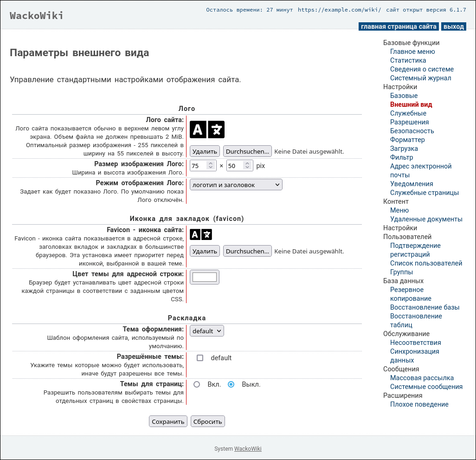The width and height of the screenshot is (476, 460).
Task: Open 'Системный журнал' from the sidebar
Action: click(414, 78)
